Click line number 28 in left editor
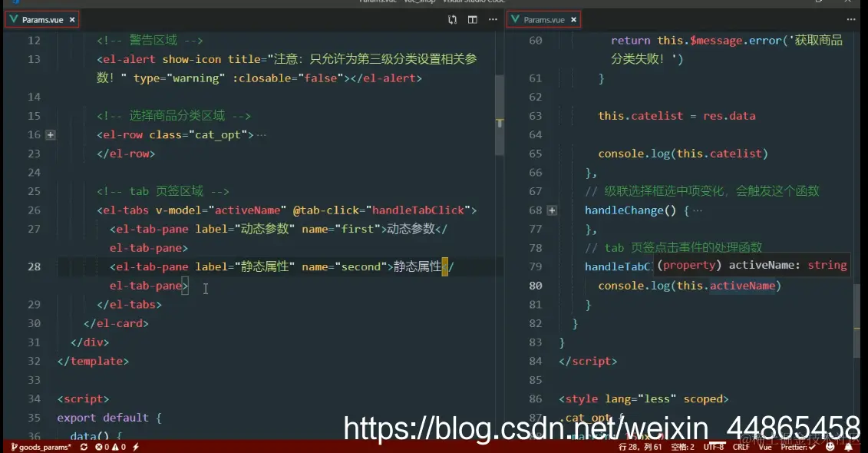868x453 pixels. click(35, 267)
